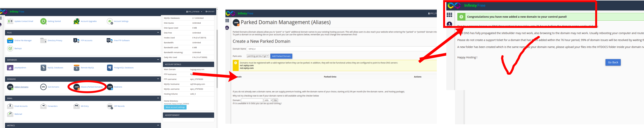Select the MySQL hostname value sql104.epizy.com

(198, 84)
